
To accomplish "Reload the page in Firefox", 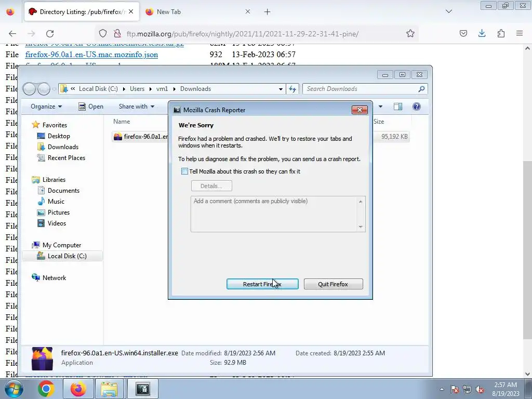I will (x=50, y=34).
